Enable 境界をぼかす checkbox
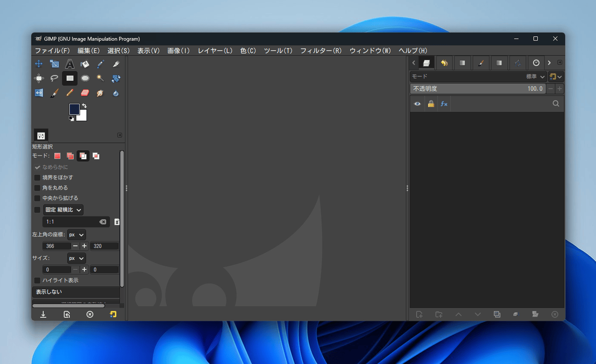The width and height of the screenshot is (596, 364). click(x=37, y=177)
